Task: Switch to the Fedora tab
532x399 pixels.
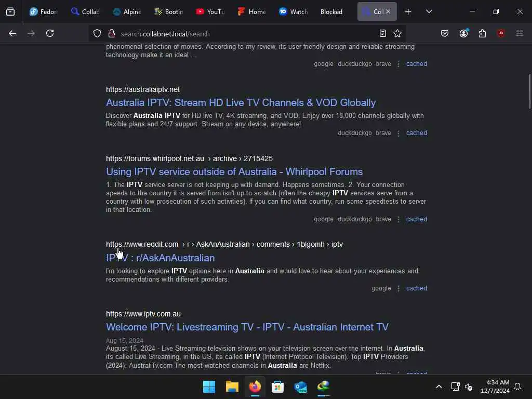Action: (x=44, y=12)
